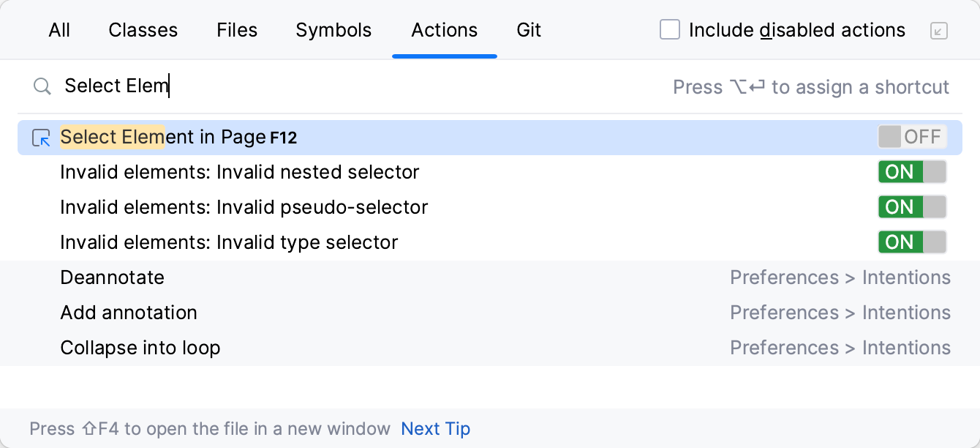The image size is (980, 448).
Task: Click the Next Tip link
Action: [435, 429]
